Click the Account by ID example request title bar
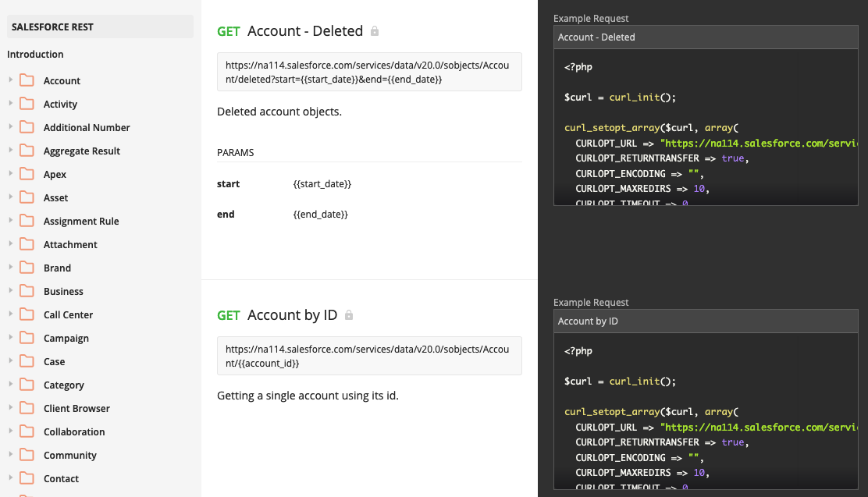Image resolution: width=868 pixels, height=497 pixels. pos(706,321)
